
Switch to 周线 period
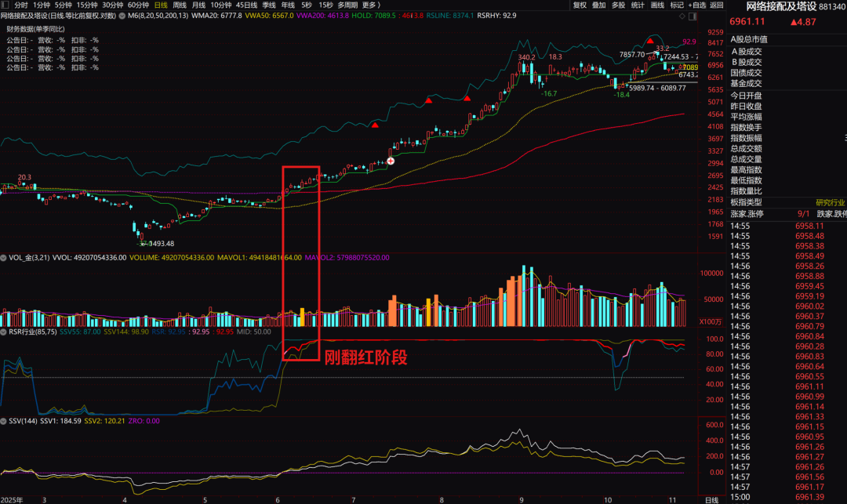coord(180,5)
